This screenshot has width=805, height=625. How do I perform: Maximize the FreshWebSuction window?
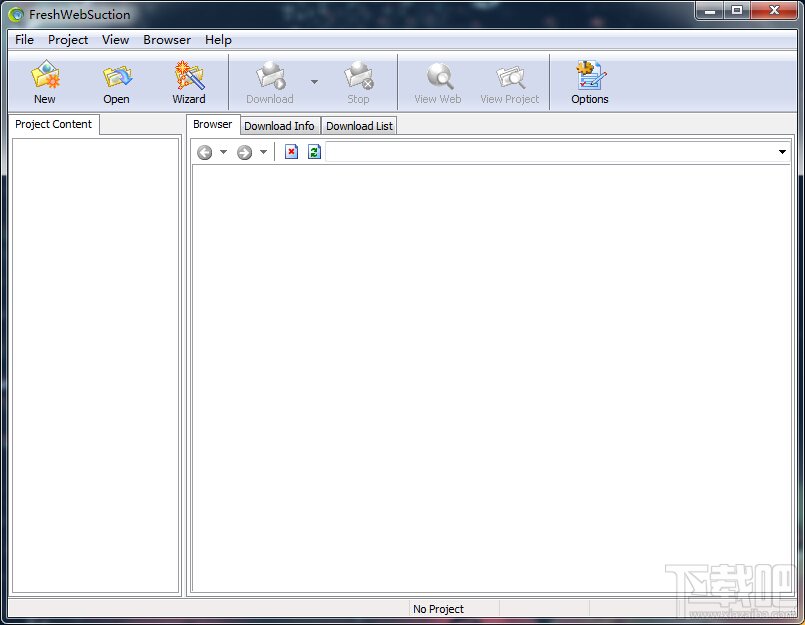(x=737, y=10)
